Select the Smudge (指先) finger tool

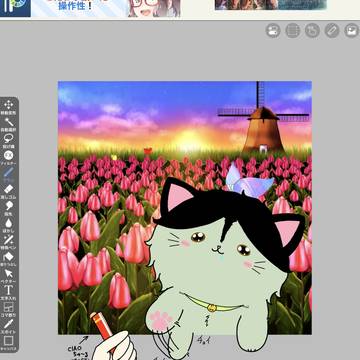(8, 208)
